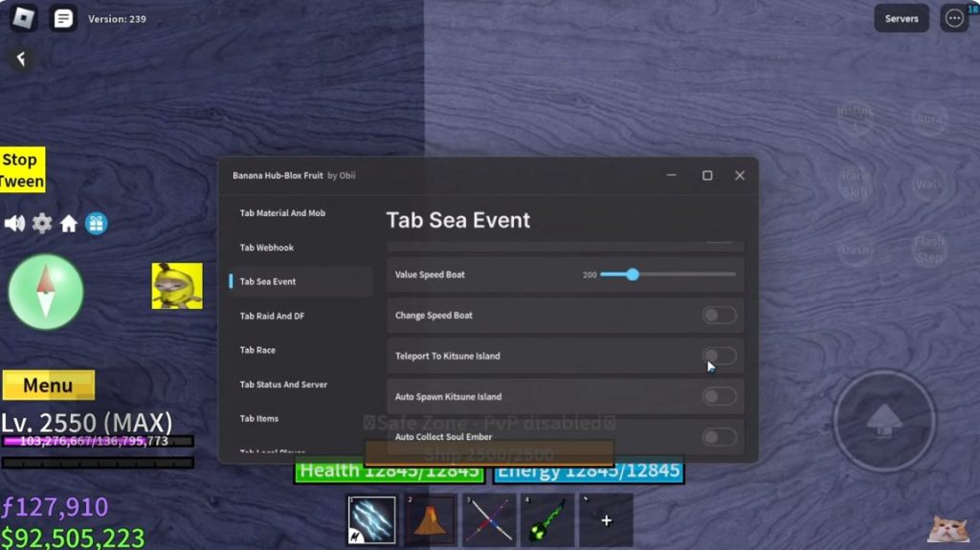Use the Race Skill button
Viewport: 980px width, 550px height.
tap(855, 184)
